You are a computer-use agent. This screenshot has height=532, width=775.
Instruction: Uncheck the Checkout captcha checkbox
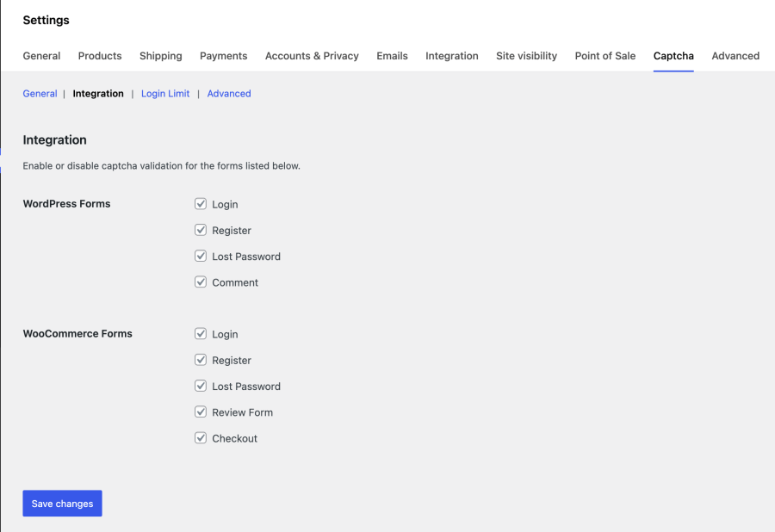point(200,438)
